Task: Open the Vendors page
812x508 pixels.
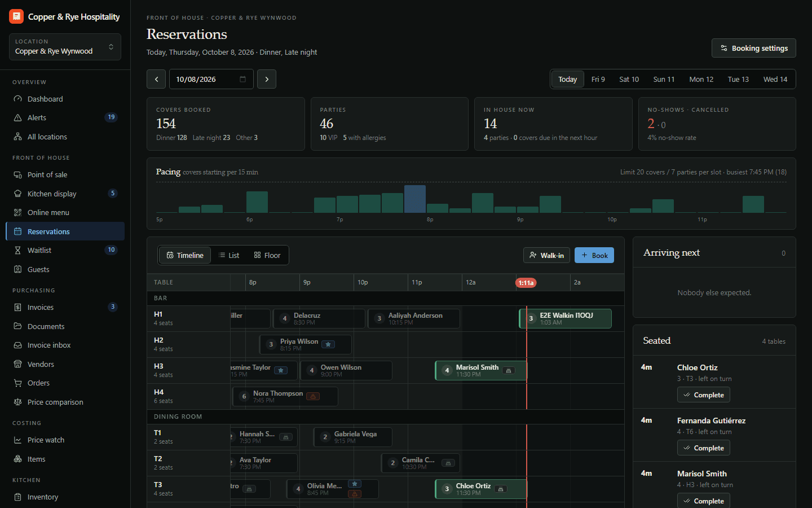Action: pyautogui.click(x=65, y=364)
